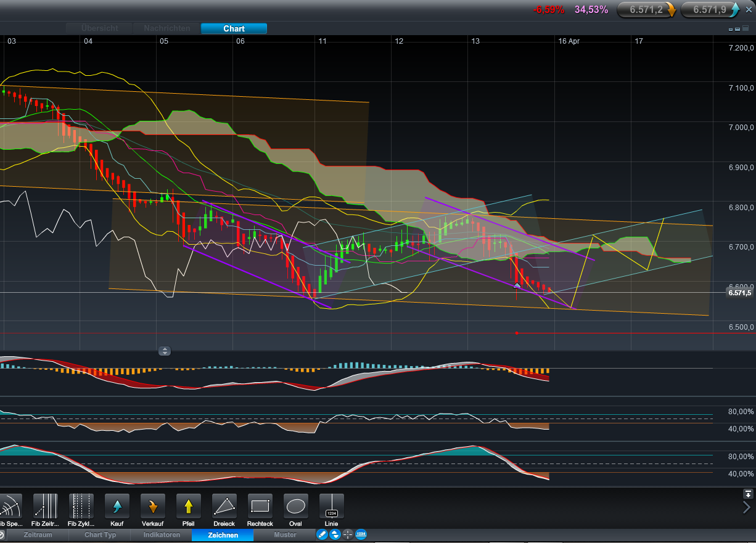The height and width of the screenshot is (543, 756).
Task: Open the Indikatoren tab
Action: [162, 535]
